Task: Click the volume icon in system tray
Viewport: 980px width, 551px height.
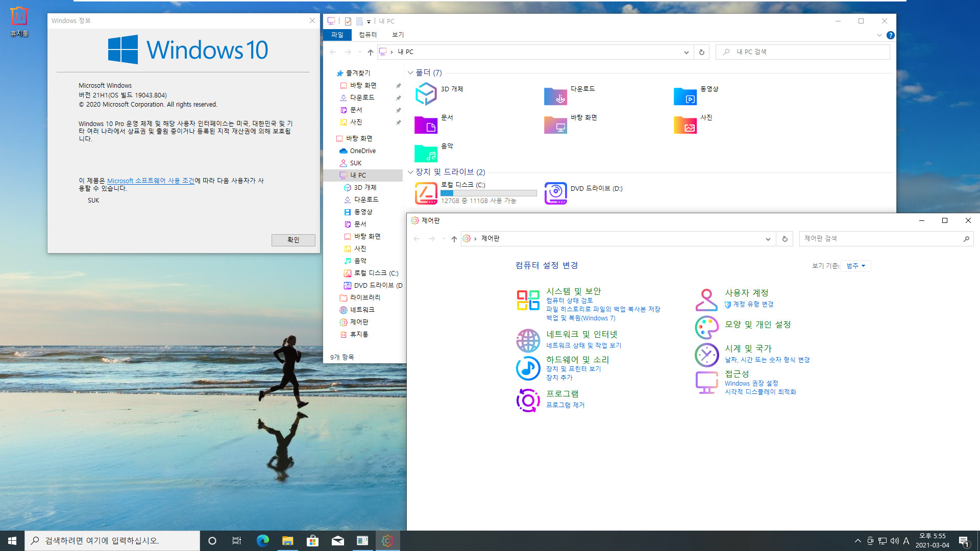Action: tap(894, 541)
